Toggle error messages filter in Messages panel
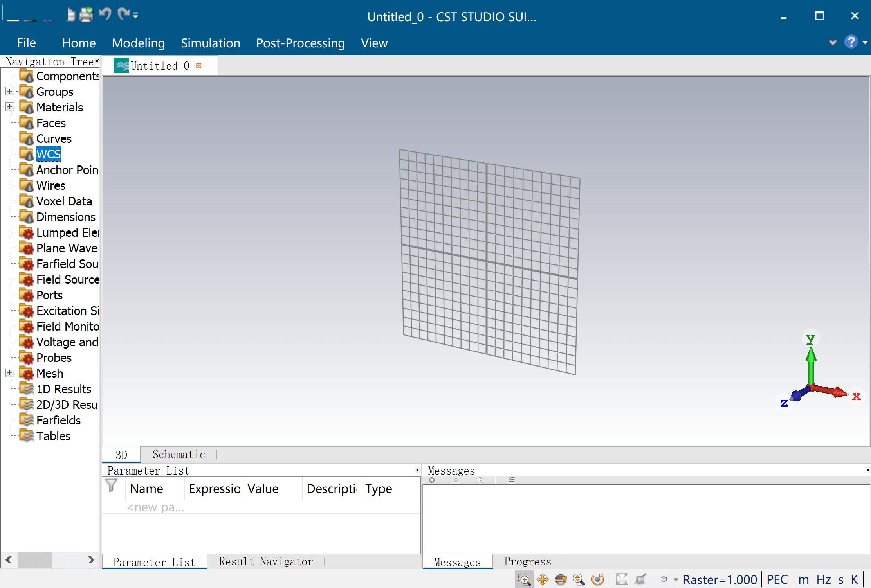 pos(432,480)
